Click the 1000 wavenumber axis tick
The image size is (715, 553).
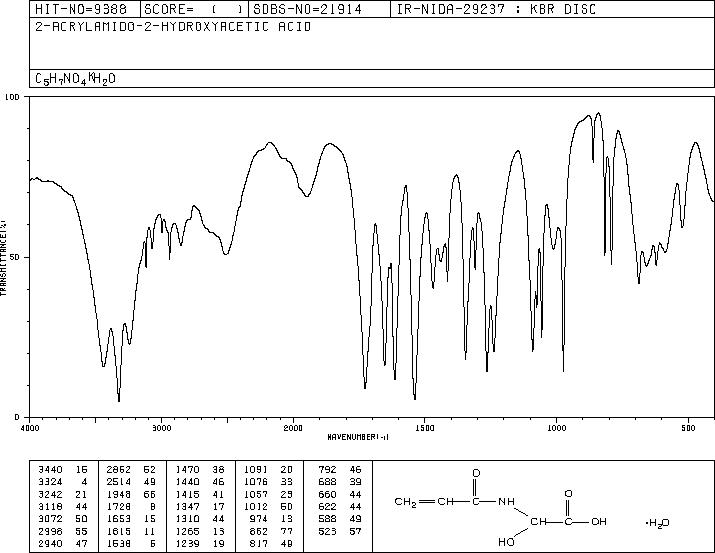(x=556, y=428)
